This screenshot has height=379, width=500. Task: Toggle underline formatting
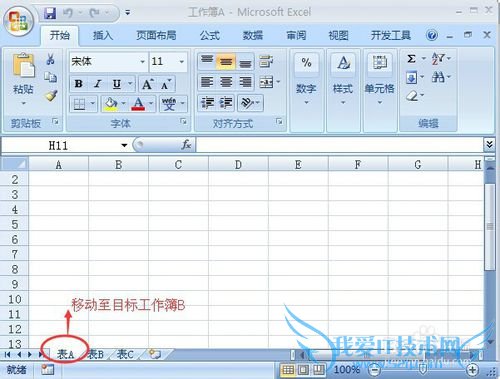(x=117, y=84)
